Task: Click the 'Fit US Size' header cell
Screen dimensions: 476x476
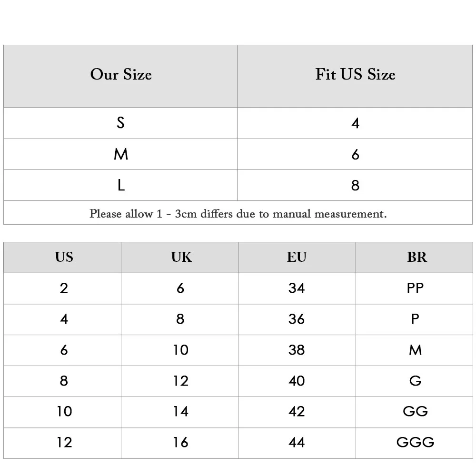Action: [x=355, y=76]
